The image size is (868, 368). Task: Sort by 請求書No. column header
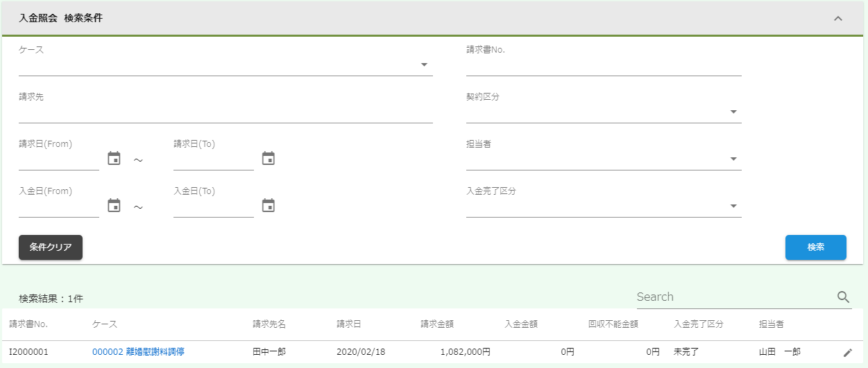28,324
